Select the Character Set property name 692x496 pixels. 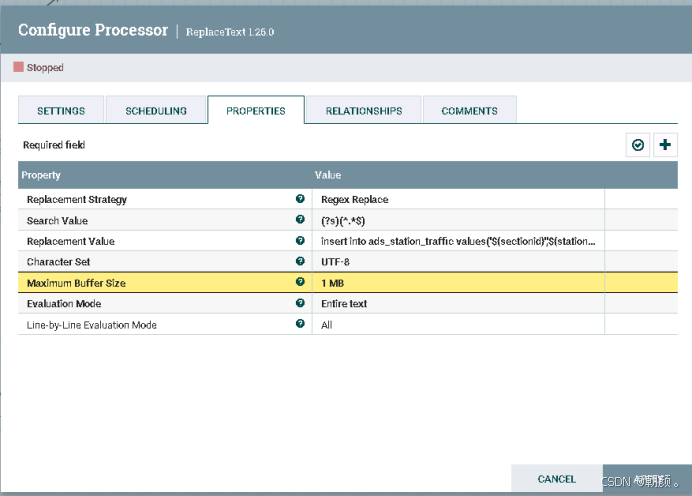point(58,262)
